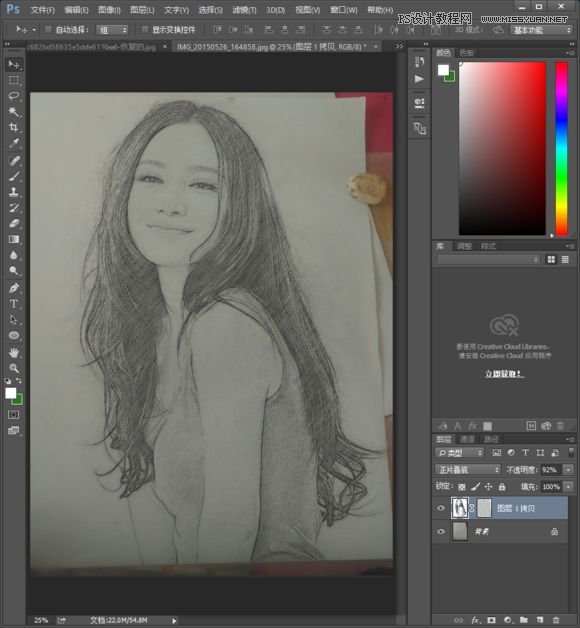
Task: Switch to the 通道 tab
Action: pyautogui.click(x=467, y=439)
